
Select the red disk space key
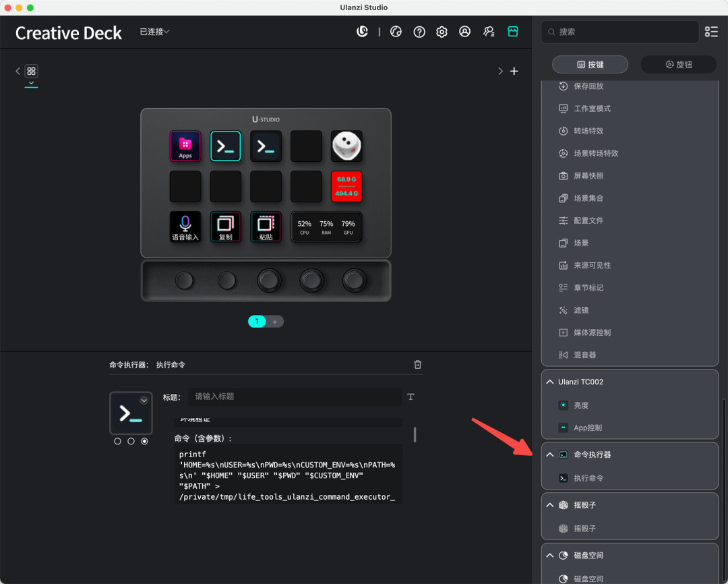pyautogui.click(x=346, y=186)
